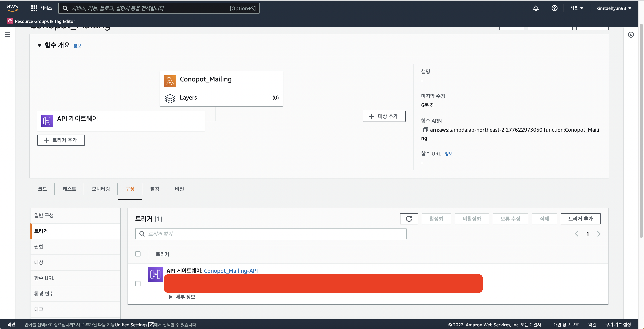This screenshot has width=644, height=329.
Task: Click the 대상 추가 button
Action: click(384, 116)
